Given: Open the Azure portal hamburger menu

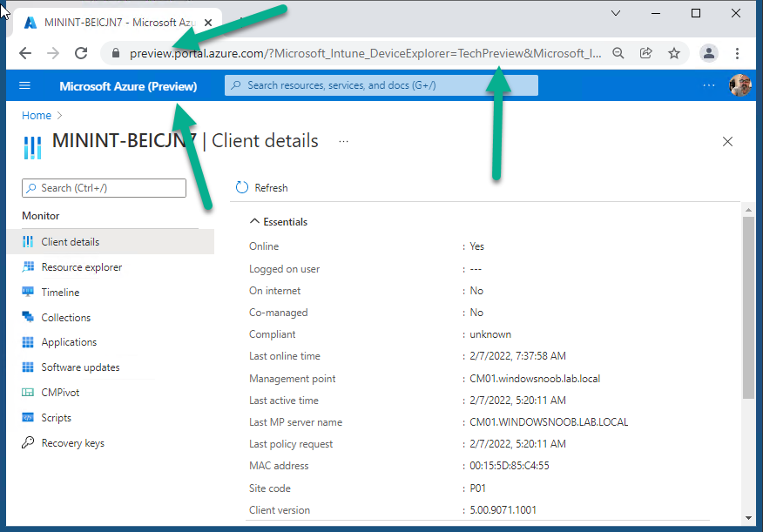Looking at the screenshot, I should (x=24, y=85).
